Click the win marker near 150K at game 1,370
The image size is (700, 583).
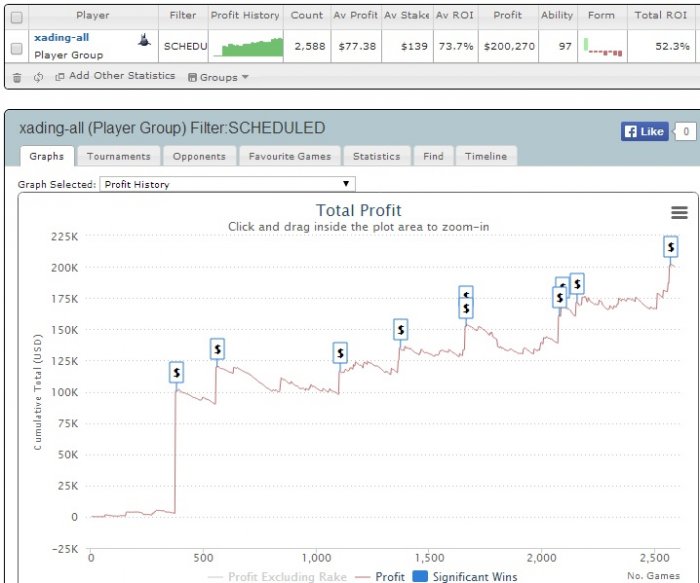click(400, 329)
